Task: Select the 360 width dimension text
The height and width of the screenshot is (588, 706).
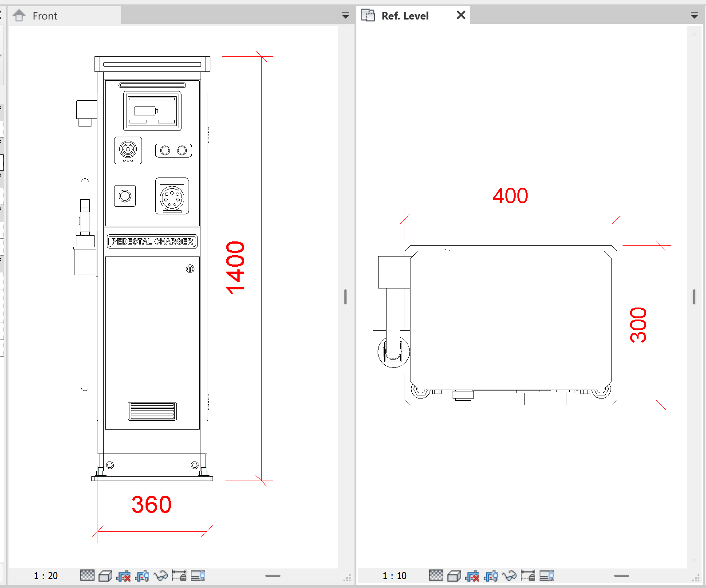Action: [x=151, y=505]
